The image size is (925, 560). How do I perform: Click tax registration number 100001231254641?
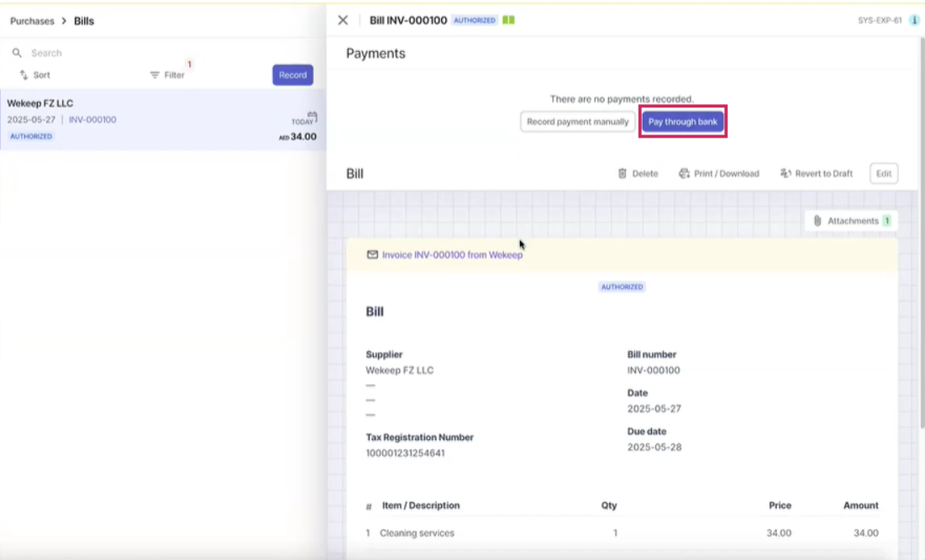[x=405, y=453]
